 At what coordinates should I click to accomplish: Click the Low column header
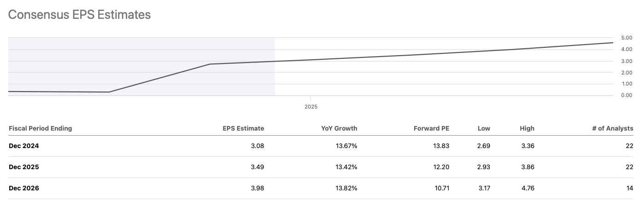click(484, 128)
